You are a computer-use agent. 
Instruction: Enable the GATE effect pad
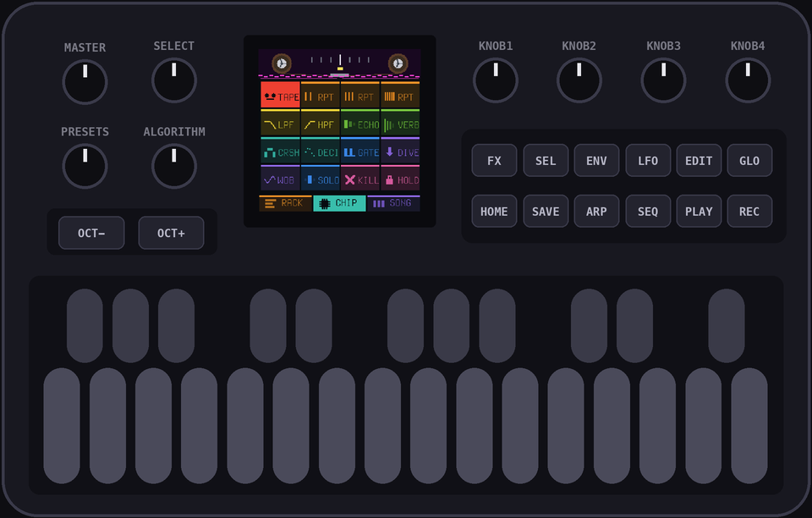tap(360, 151)
